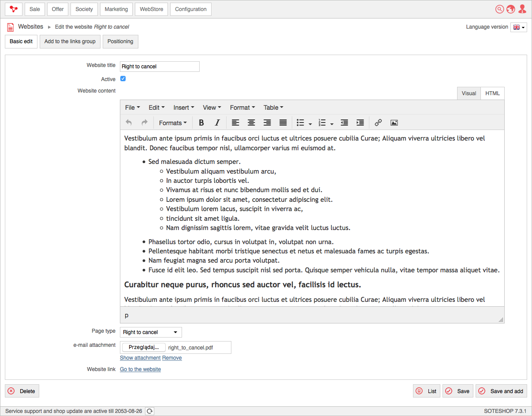Click the Delete button
Screen dimensions: 532x416
[22, 391]
